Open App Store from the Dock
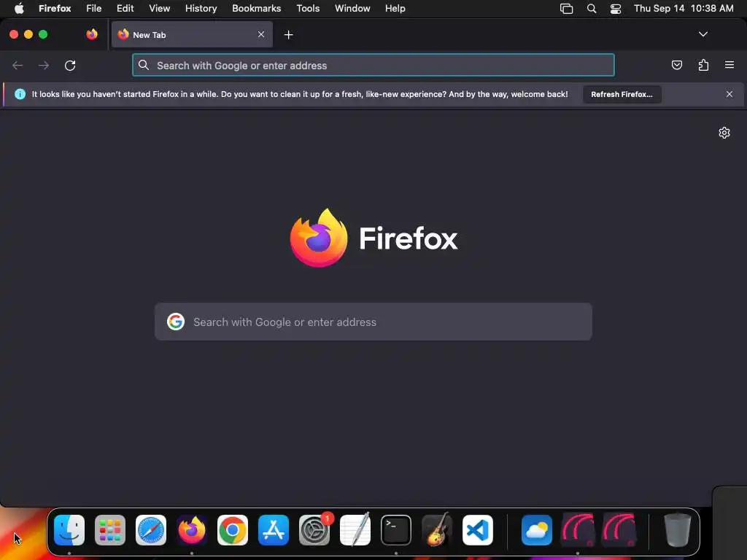747x560 pixels. (x=274, y=530)
